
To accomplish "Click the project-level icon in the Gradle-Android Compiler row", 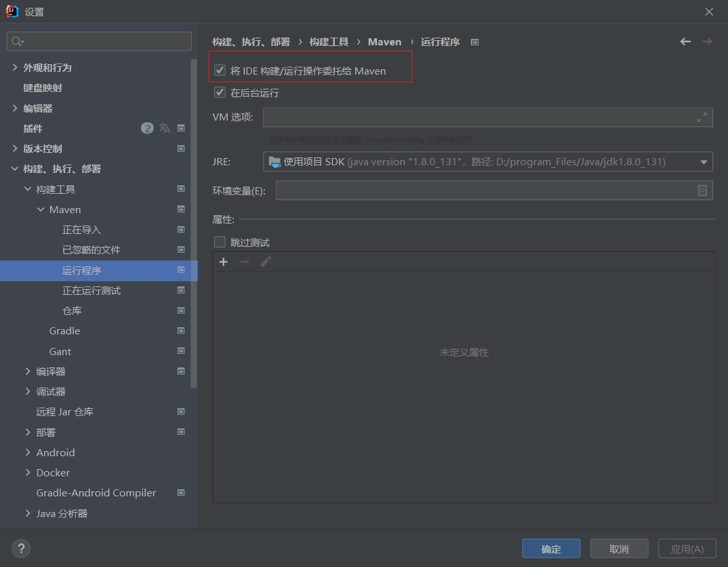I will click(x=181, y=492).
